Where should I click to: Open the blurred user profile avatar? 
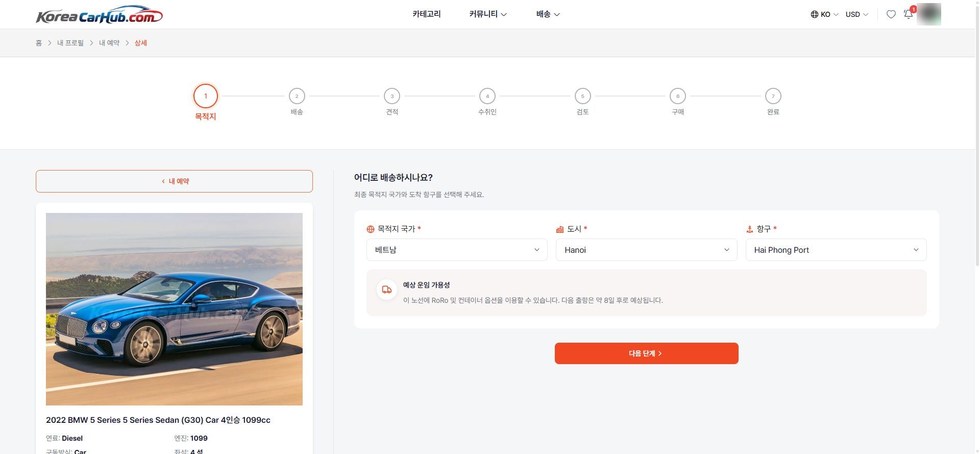928,14
